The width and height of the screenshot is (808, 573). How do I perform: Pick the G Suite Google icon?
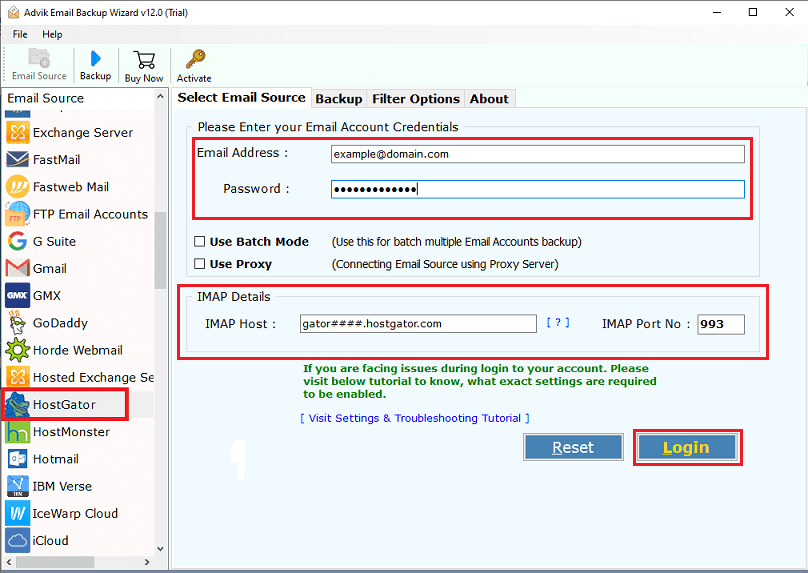point(18,241)
